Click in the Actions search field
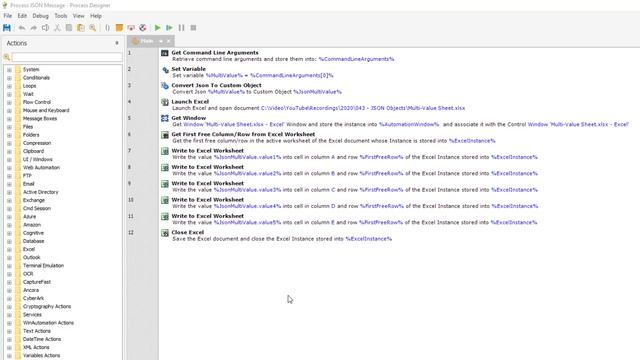This screenshot has width=640, height=360. click(x=67, y=57)
